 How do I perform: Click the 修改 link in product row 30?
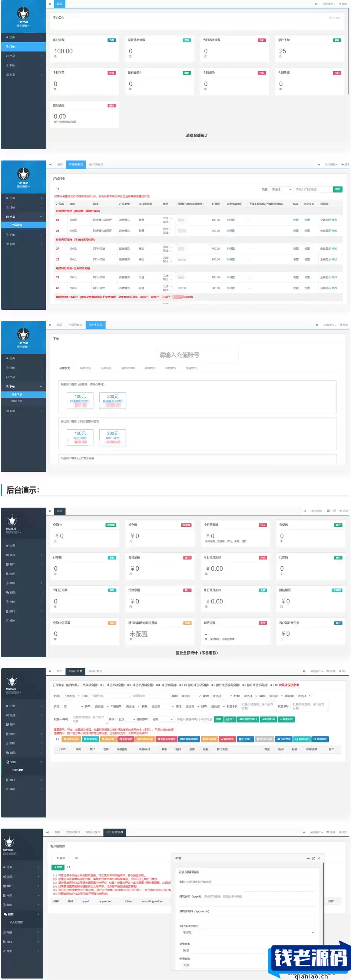[x=334, y=288]
